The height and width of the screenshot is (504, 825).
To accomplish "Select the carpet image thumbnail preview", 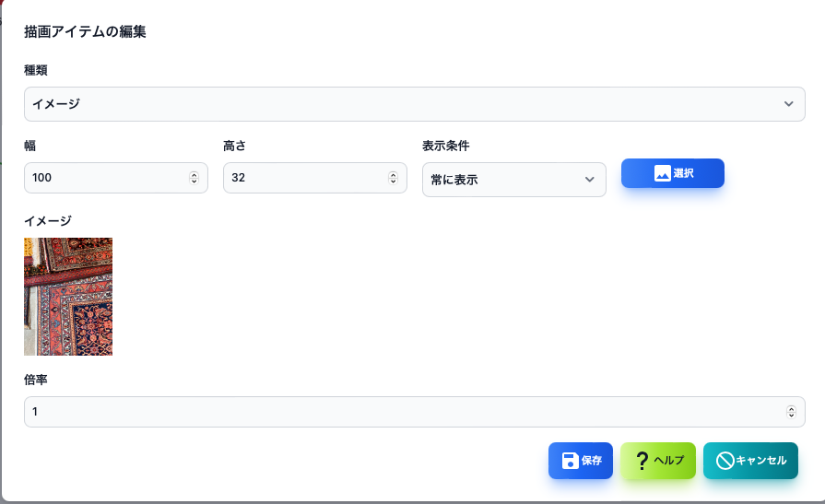I will pos(68,297).
